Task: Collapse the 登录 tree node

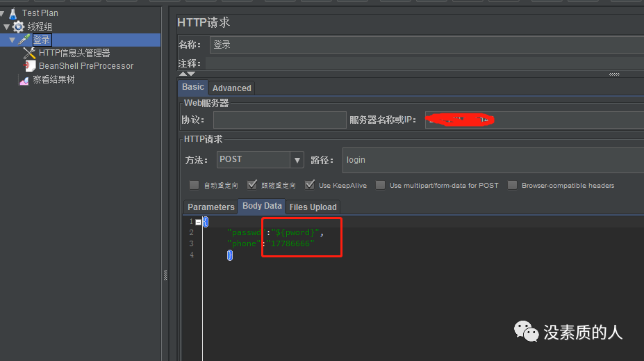Action: coord(12,40)
